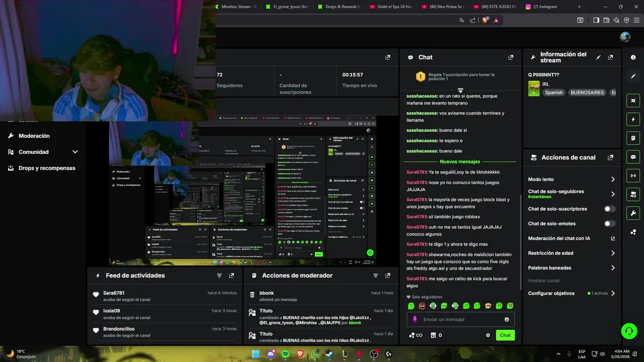This screenshot has width=644, height=362.
Task: Open Moderación del chat con IA link
Action: pyautogui.click(x=572, y=238)
